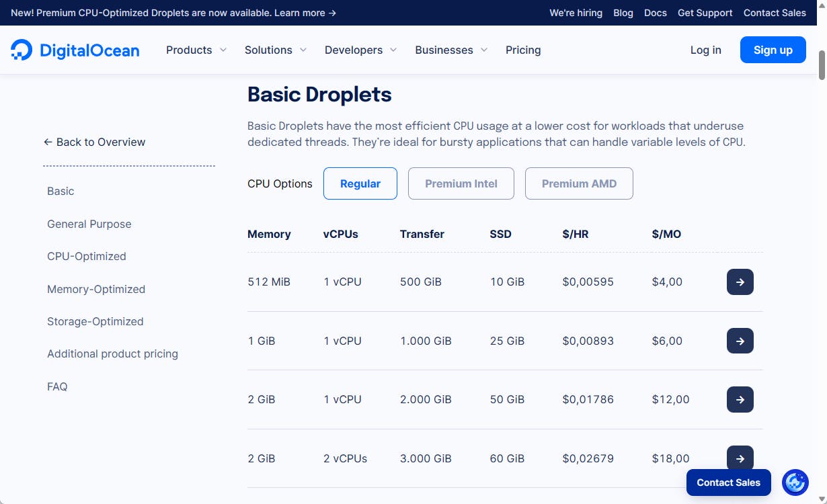Select the Premium AMD CPU option
Image resolution: width=827 pixels, height=504 pixels.
[579, 183]
